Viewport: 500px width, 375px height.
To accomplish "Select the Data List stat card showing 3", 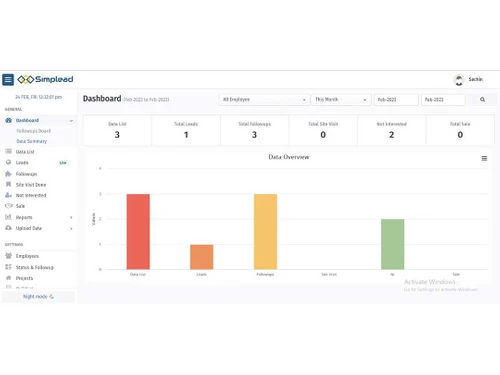I will click(x=117, y=130).
